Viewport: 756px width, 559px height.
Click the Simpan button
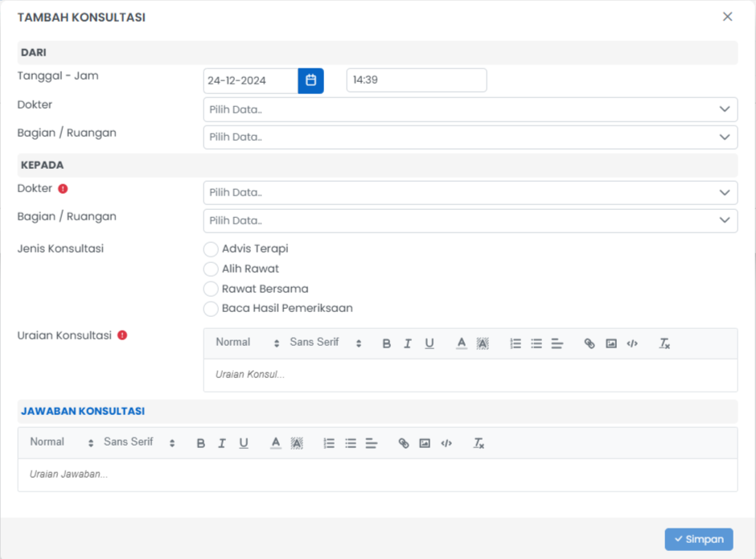[x=698, y=539]
